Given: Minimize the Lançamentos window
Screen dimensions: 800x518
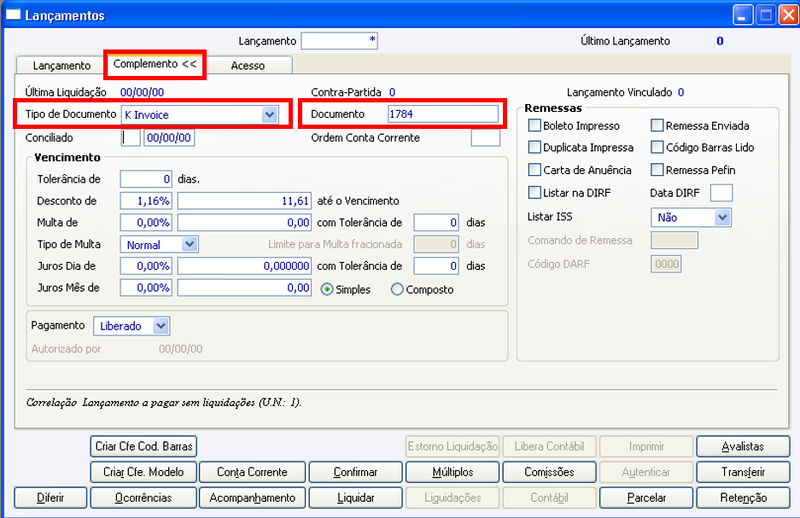Looking at the screenshot, I should 743,15.
